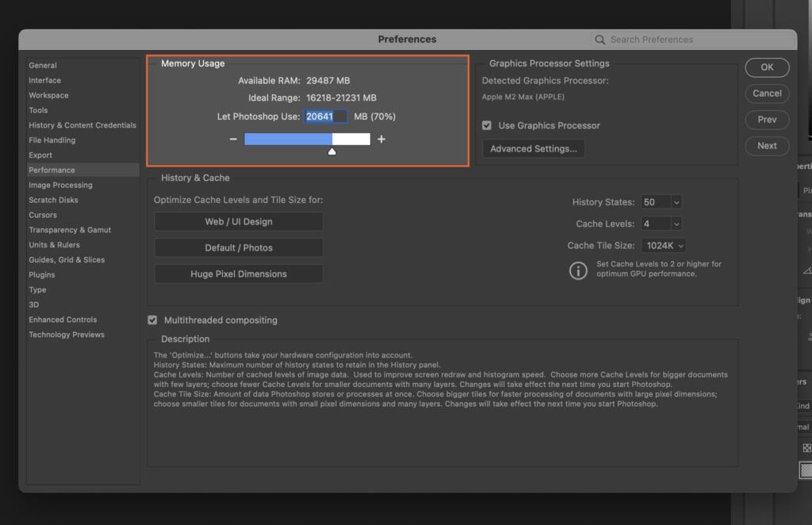Open the History States dropdown
Image resolution: width=812 pixels, height=525 pixels.
(661, 201)
